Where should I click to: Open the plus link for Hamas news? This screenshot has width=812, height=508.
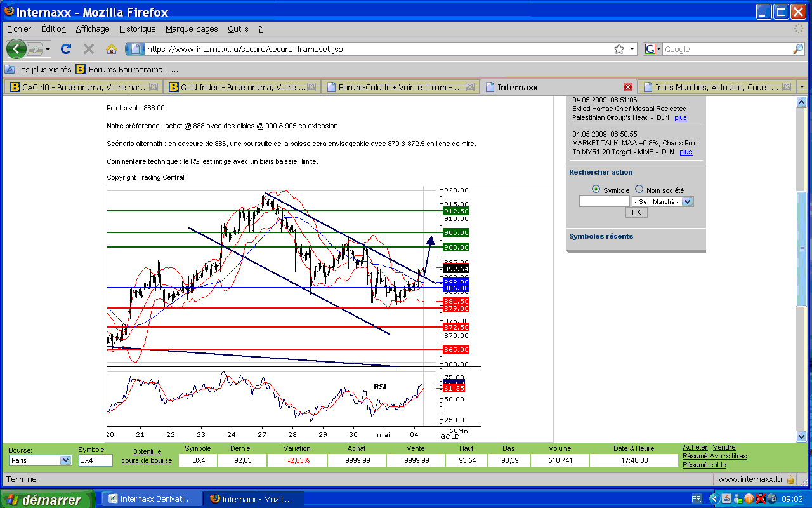pos(680,118)
